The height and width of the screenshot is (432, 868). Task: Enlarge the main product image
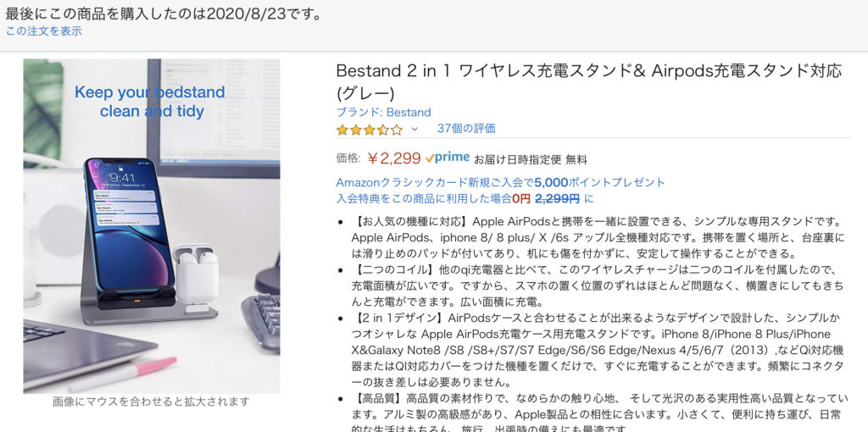(152, 225)
